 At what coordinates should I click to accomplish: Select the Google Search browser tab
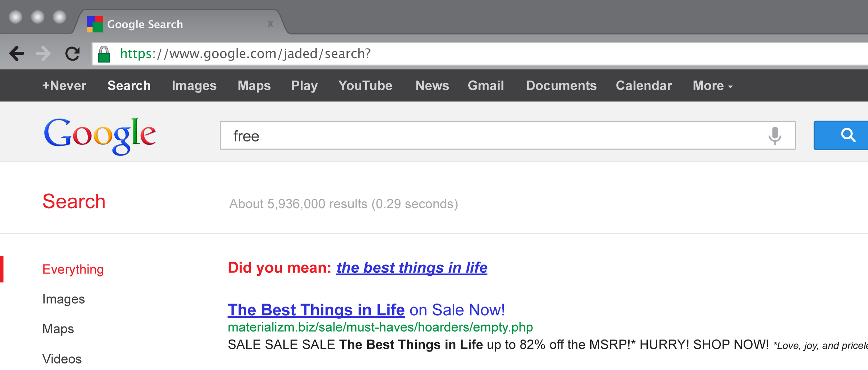pos(181,22)
